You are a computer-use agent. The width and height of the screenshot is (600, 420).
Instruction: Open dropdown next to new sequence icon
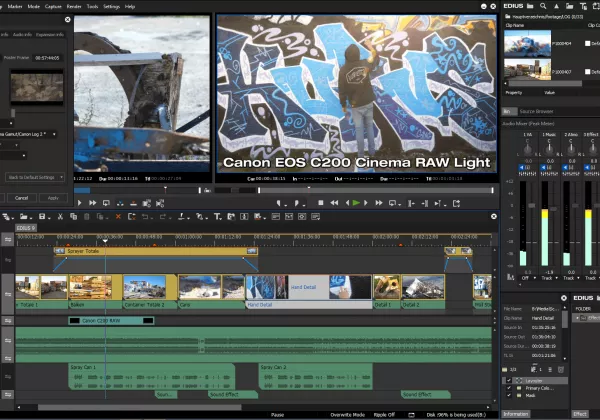click(13, 218)
